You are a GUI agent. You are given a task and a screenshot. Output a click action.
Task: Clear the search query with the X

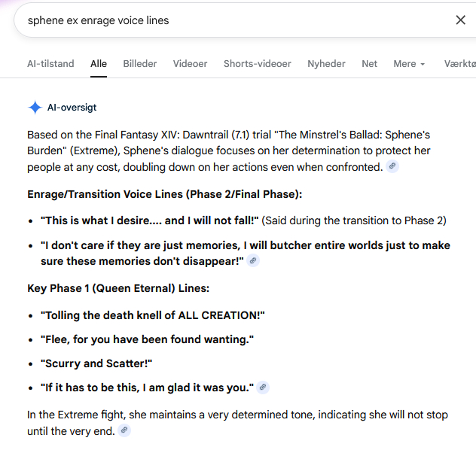point(460,20)
